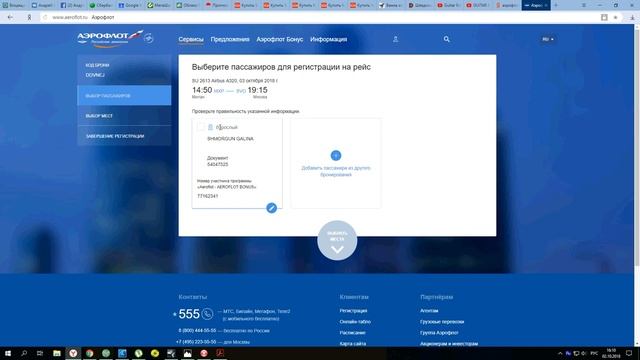Click the browser back arrow
Image resolution: width=640 pixels, height=360 pixels.
pyautogui.click(x=10, y=17)
